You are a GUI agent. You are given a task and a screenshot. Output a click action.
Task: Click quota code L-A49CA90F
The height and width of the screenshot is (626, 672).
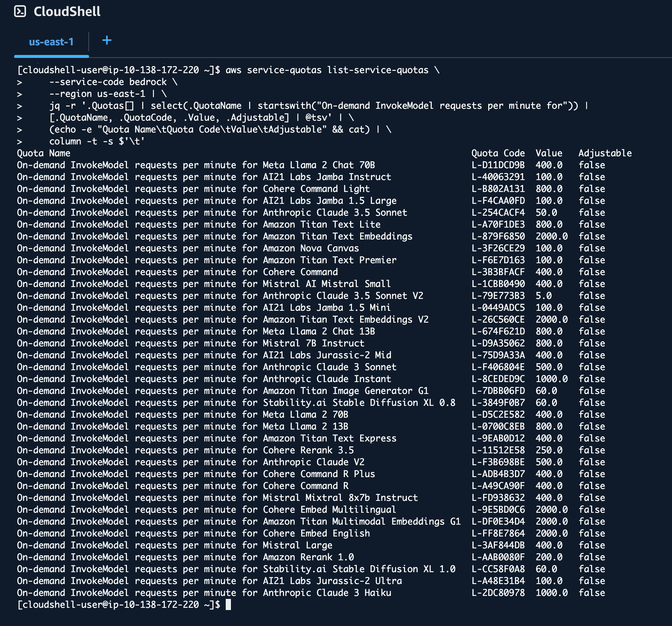click(x=498, y=486)
